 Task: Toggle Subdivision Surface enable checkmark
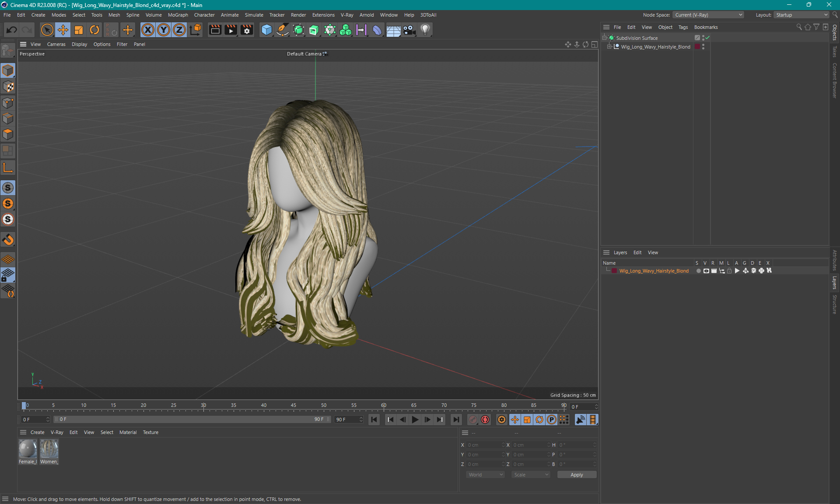707,38
